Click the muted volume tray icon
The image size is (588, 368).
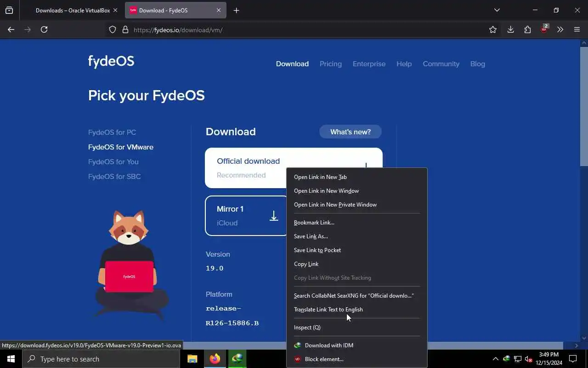pos(529,359)
